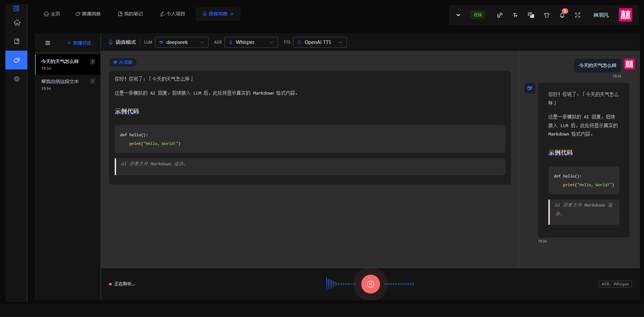Toggle fullscreen icon in header
The width and height of the screenshot is (644, 317).
[578, 15]
